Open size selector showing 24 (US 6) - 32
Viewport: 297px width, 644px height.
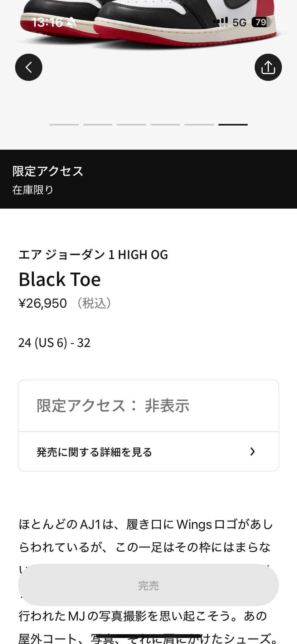click(54, 343)
